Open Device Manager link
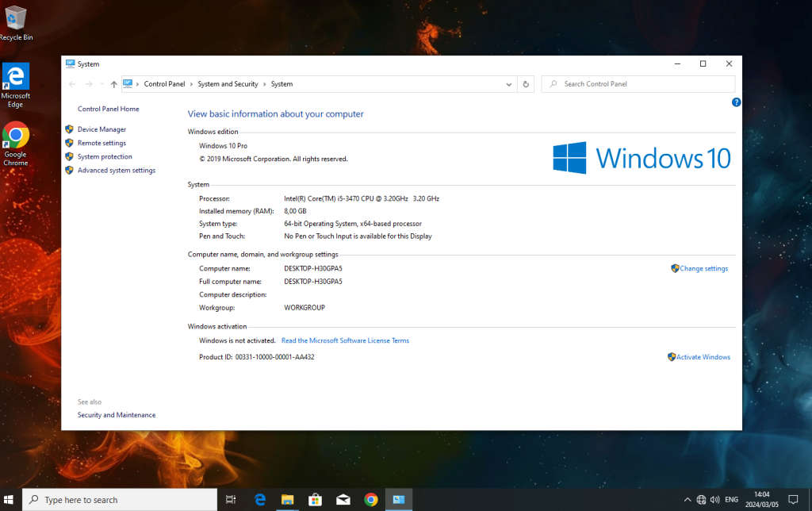Image resolution: width=812 pixels, height=511 pixels. [x=101, y=129]
